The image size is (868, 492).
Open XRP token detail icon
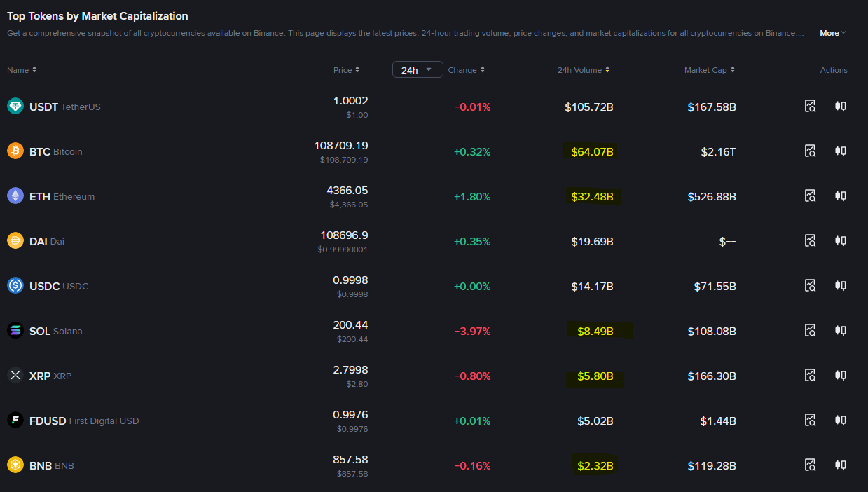pos(811,376)
